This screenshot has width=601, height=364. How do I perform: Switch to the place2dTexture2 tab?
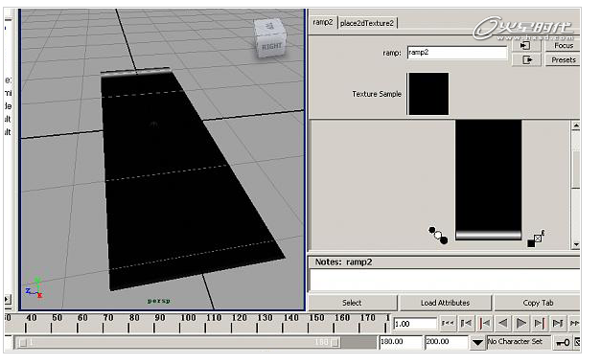(367, 23)
